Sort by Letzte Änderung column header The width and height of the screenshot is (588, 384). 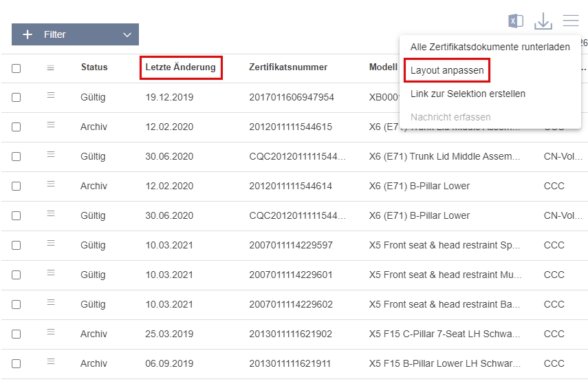click(x=180, y=67)
